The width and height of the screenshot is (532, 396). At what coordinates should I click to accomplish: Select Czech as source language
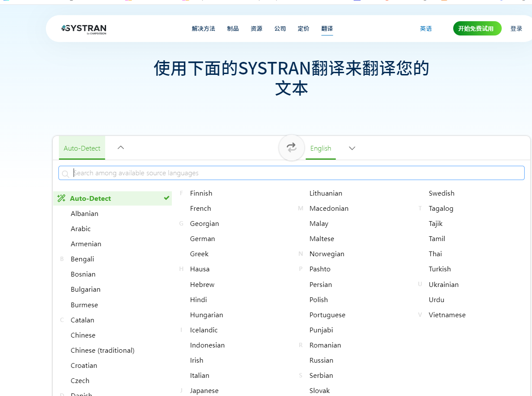coord(80,380)
